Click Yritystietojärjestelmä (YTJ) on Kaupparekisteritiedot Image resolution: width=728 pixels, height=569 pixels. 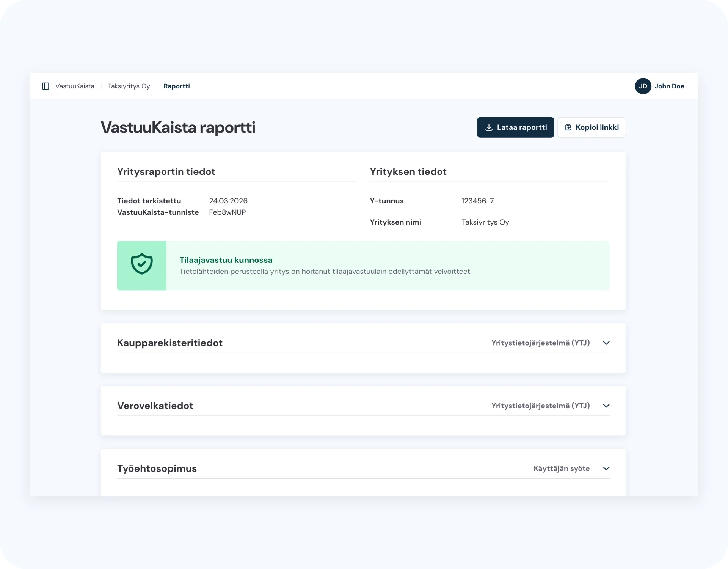[x=541, y=343]
